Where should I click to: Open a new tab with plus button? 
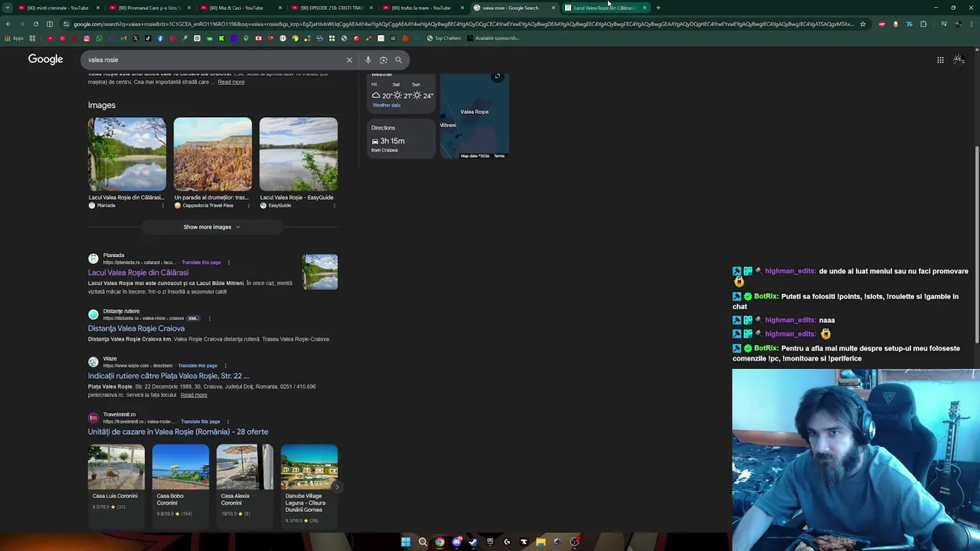[658, 8]
